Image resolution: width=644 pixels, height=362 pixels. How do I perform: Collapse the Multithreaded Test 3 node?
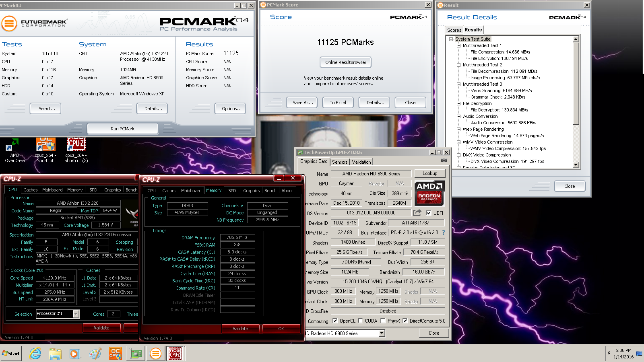pos(458,84)
